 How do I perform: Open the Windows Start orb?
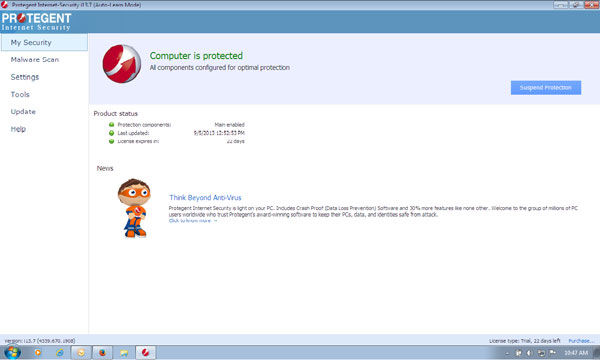[x=12, y=352]
